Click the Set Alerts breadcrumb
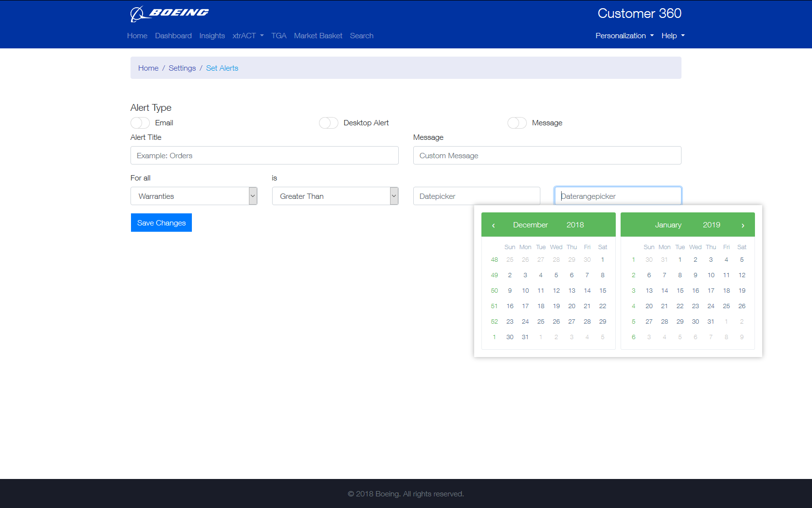The height and width of the screenshot is (508, 812). point(222,68)
